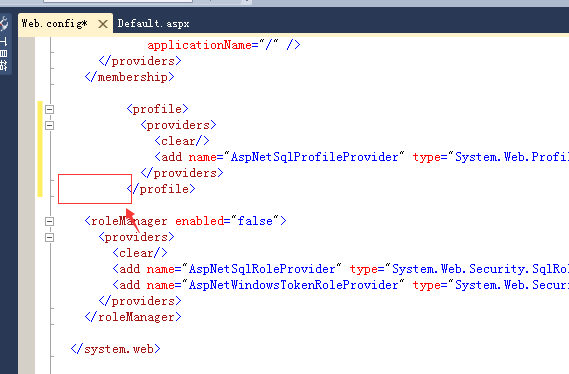Click the </system.web> closing tag
Viewport: 569px width, 374px height.
tap(115, 349)
